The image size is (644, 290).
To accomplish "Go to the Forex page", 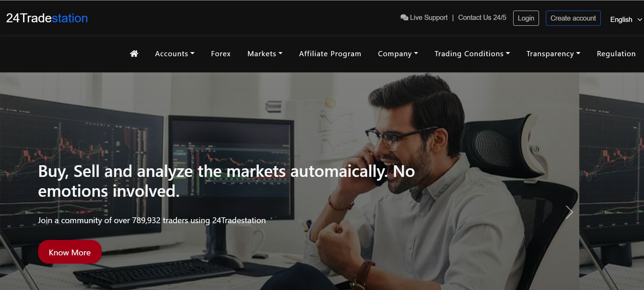I will [221, 54].
